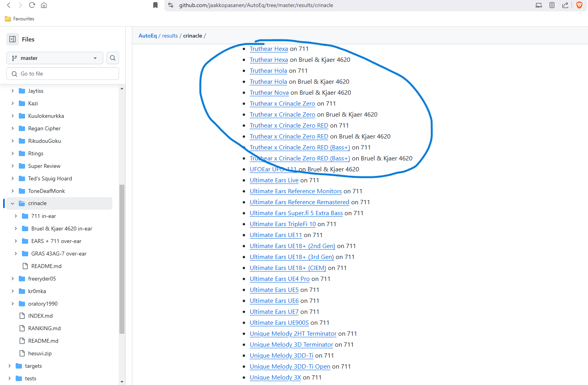Open freeryder05 folder in tree
The image size is (588, 385).
point(42,279)
